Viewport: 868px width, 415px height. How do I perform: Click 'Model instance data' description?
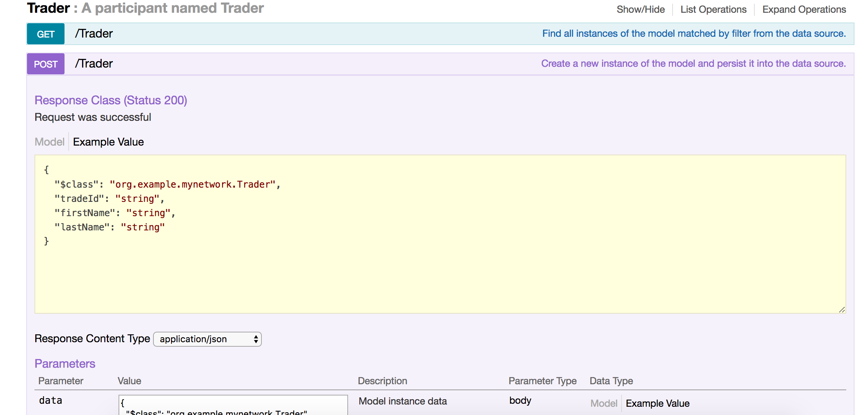(x=403, y=401)
